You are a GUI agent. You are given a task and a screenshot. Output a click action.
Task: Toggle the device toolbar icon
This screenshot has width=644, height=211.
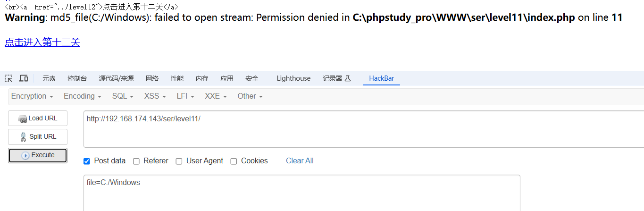tap(23, 78)
